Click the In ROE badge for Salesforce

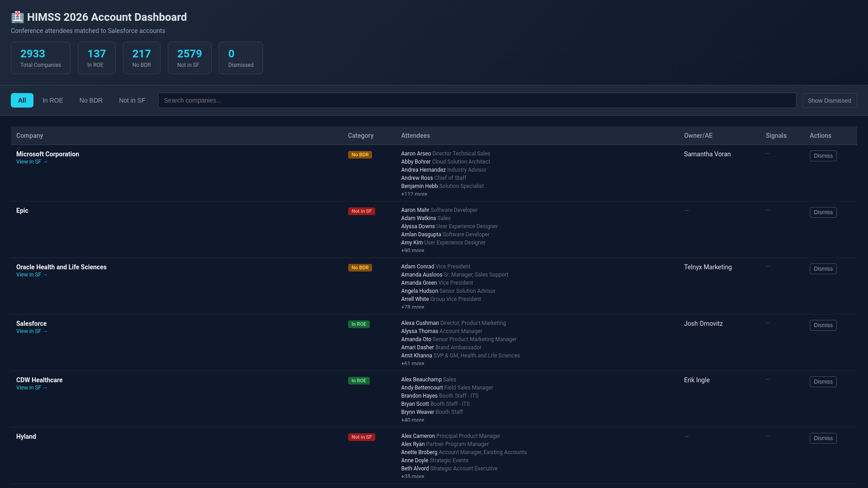tap(359, 324)
